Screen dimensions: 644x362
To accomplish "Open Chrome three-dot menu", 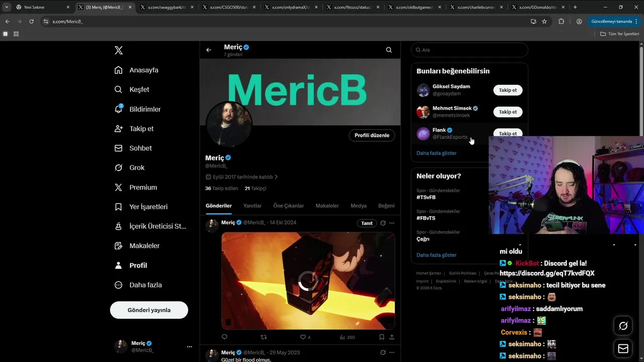I will pyautogui.click(x=636, y=22).
